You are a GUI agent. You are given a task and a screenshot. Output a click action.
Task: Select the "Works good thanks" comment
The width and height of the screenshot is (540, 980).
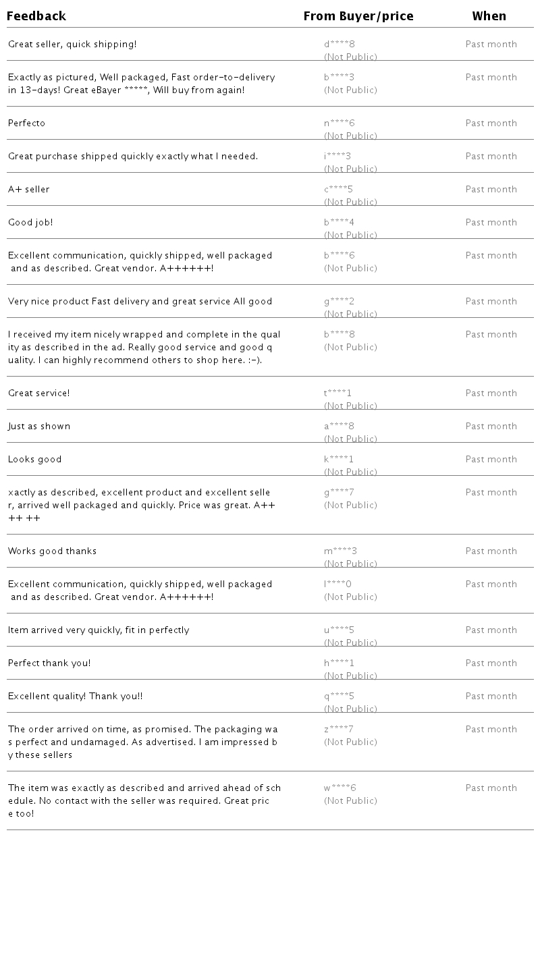coord(52,551)
